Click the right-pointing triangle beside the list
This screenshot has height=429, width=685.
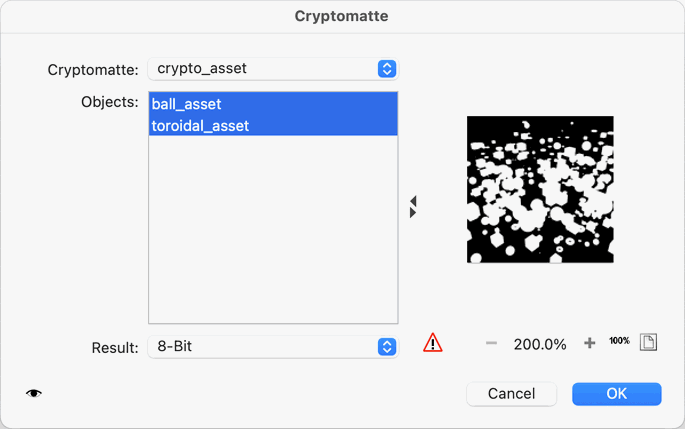click(413, 213)
